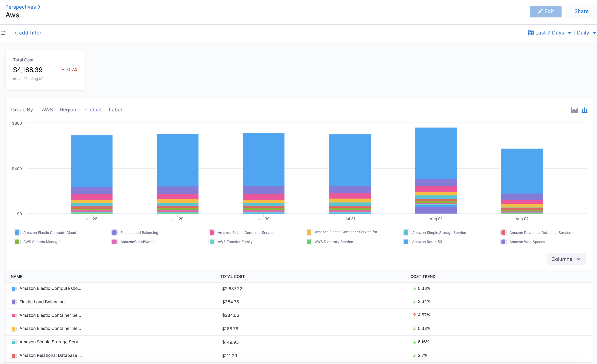Screen dimensions: 597x364
Task: Click the $2,687.22 total cost cell
Action: [x=232, y=289]
